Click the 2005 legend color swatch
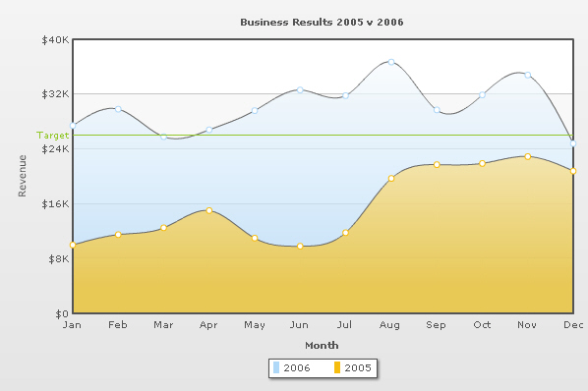Screen dimensions: 588x391 337,367
